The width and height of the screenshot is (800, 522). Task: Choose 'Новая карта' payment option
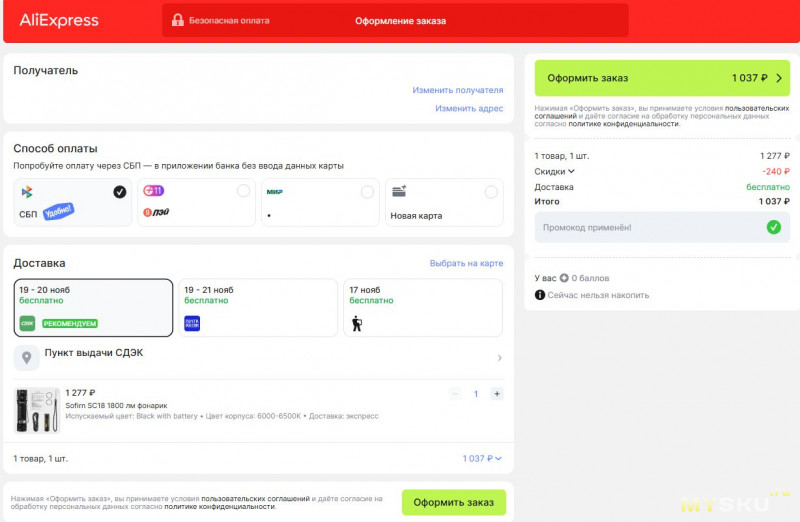[x=443, y=202]
